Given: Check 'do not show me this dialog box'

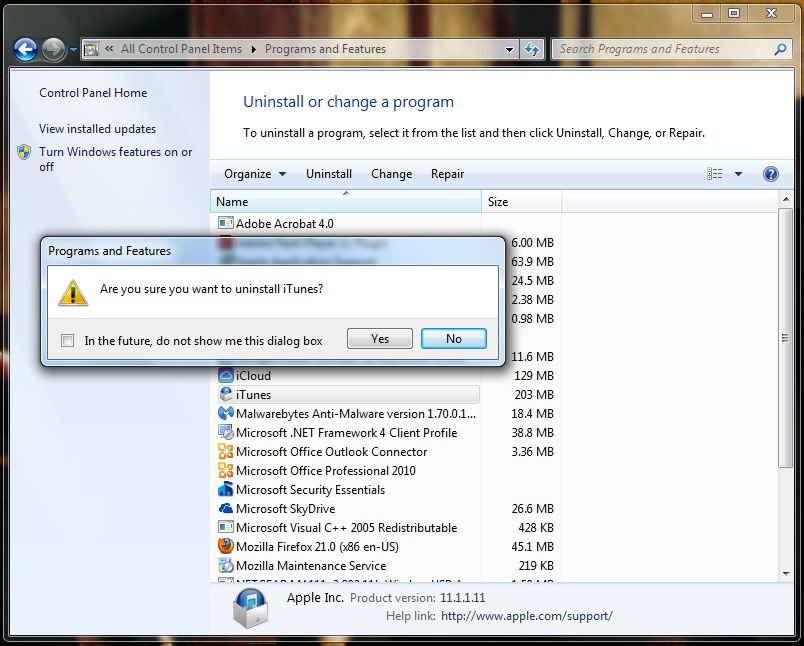Looking at the screenshot, I should (68, 340).
